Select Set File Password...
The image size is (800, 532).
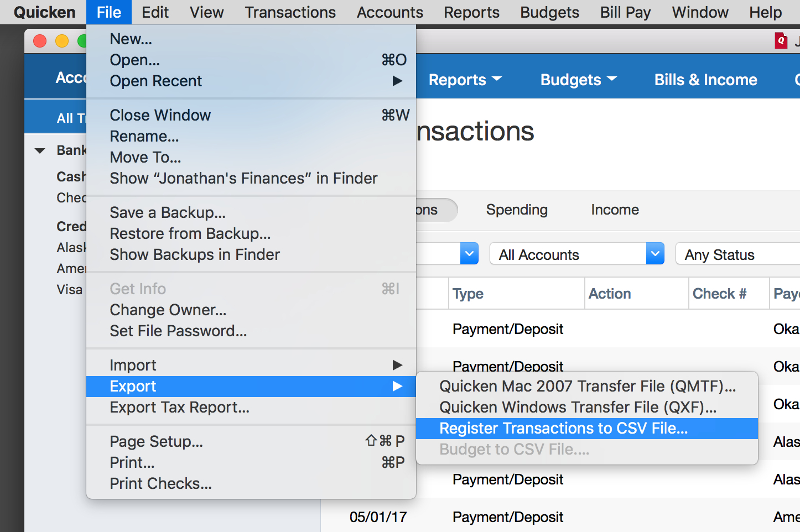pos(251,331)
